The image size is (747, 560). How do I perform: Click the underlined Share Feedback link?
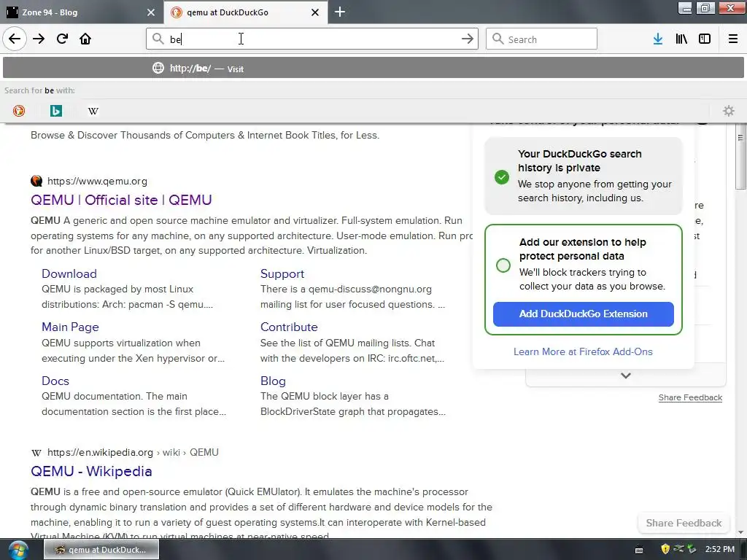click(690, 397)
